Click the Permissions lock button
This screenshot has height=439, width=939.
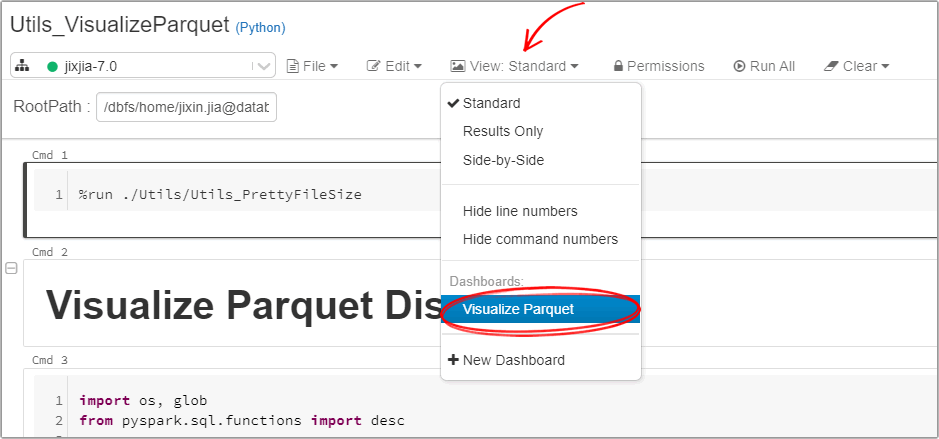tap(659, 66)
